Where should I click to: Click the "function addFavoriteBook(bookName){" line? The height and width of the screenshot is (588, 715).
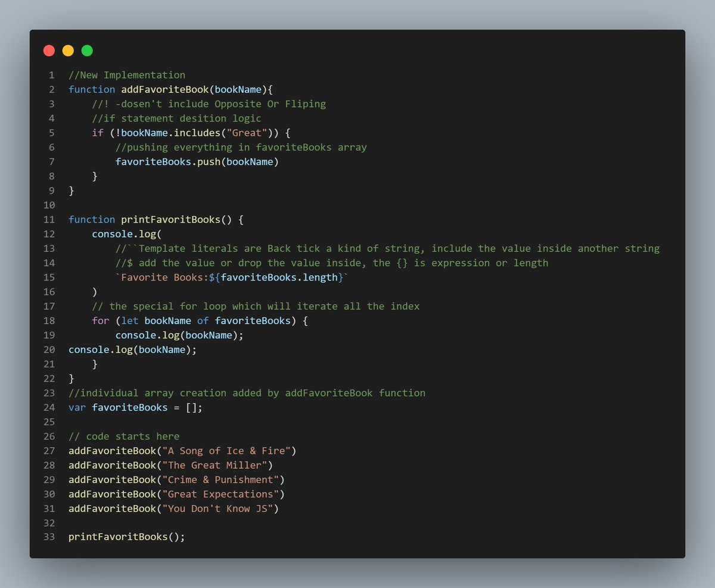click(x=170, y=89)
